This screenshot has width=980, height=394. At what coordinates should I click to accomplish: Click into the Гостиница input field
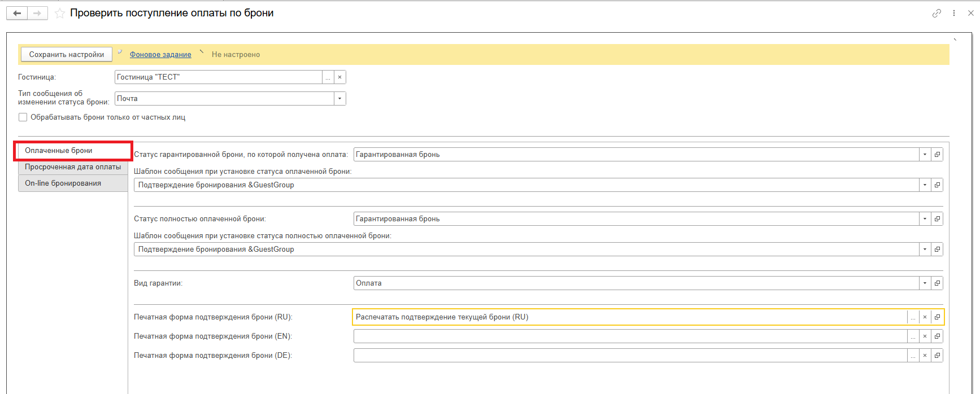(x=219, y=77)
